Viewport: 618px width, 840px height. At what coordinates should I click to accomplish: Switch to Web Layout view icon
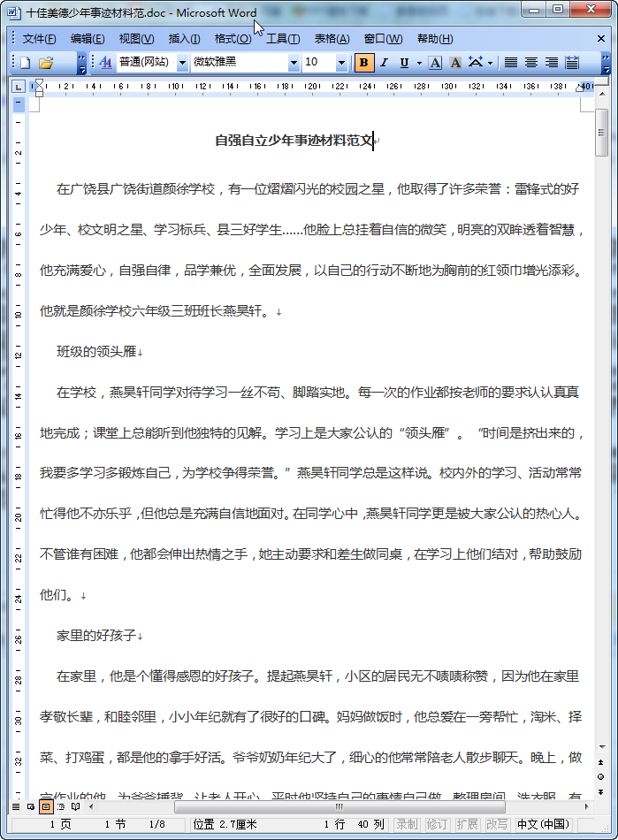31,806
